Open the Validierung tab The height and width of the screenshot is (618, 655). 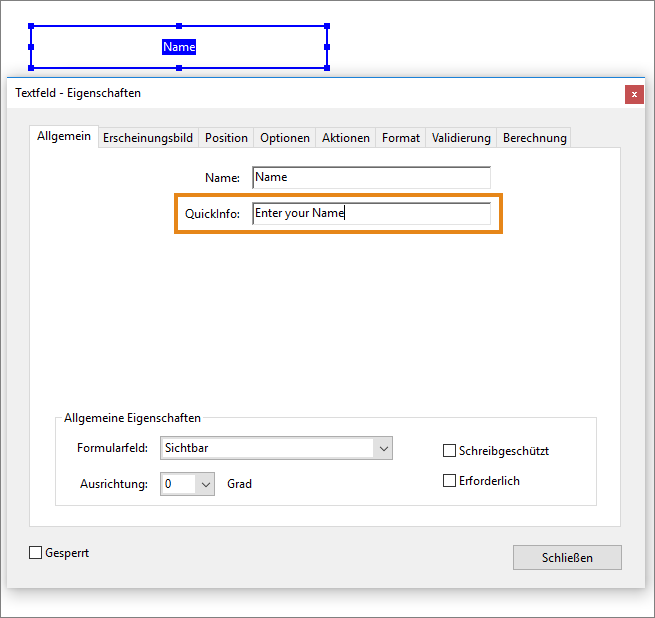click(x=461, y=138)
